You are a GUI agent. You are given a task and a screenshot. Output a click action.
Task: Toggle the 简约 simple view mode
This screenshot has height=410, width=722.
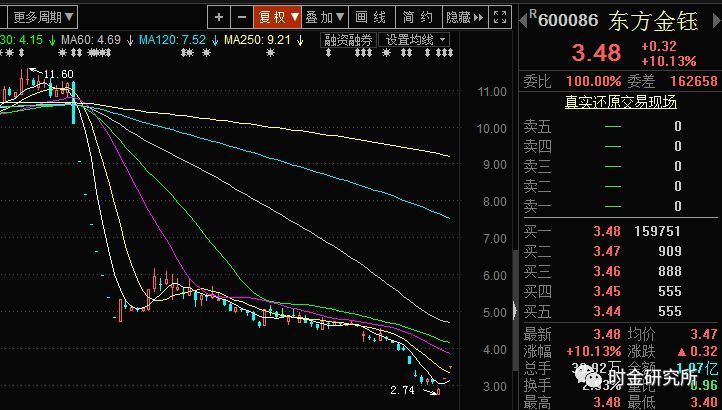coord(417,17)
